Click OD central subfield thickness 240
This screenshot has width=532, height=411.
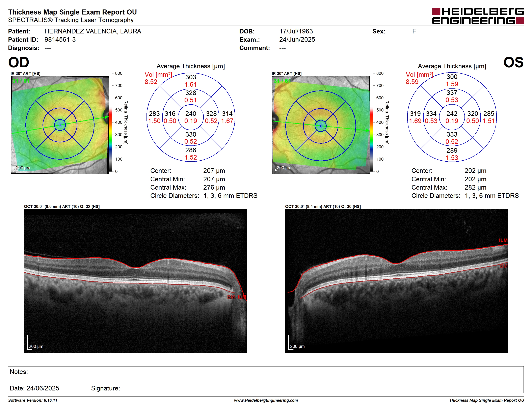tap(191, 114)
